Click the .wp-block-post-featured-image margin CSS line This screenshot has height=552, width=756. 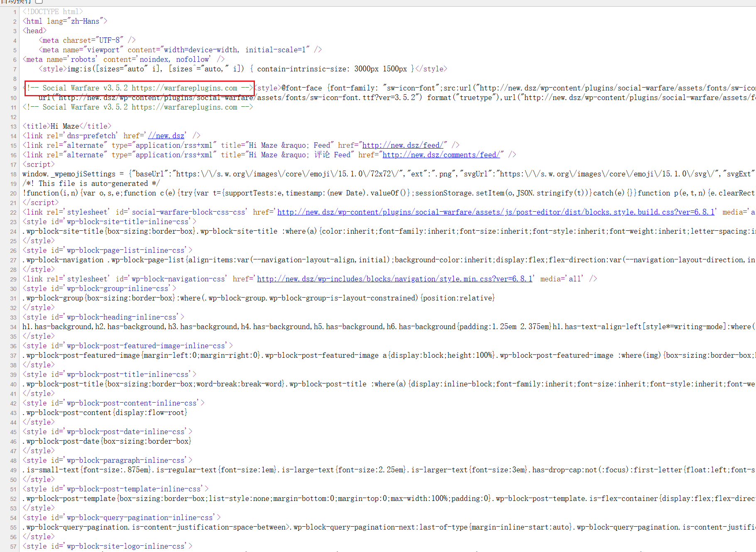pyautogui.click(x=389, y=355)
